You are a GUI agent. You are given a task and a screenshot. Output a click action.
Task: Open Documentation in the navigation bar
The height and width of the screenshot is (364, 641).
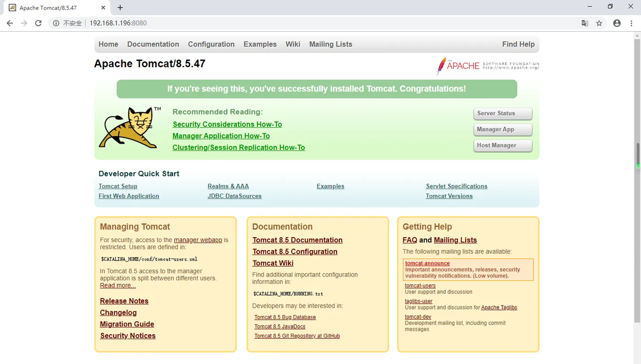153,44
